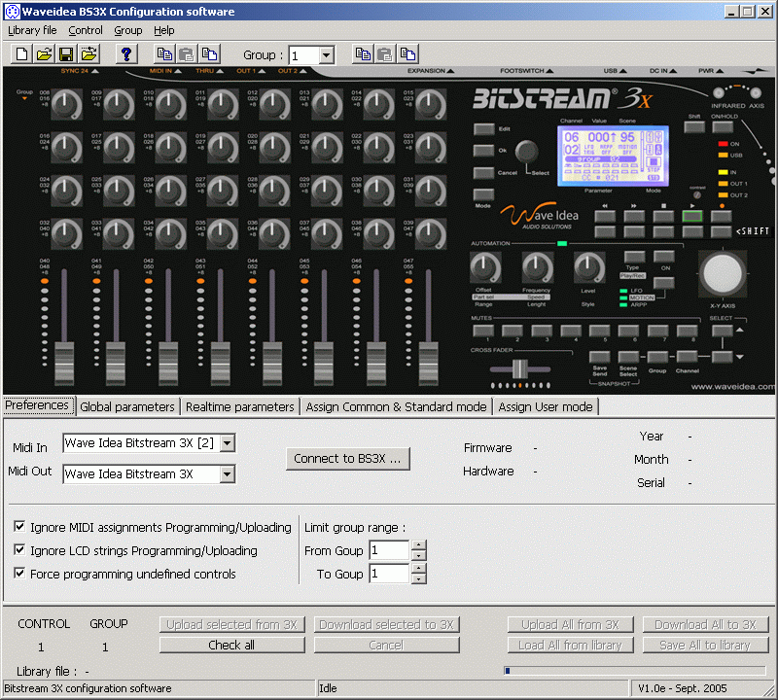Image resolution: width=778 pixels, height=700 pixels.
Task: Toggle Ignore LCD strings Programming/Uploading checkbox
Action: (19, 549)
